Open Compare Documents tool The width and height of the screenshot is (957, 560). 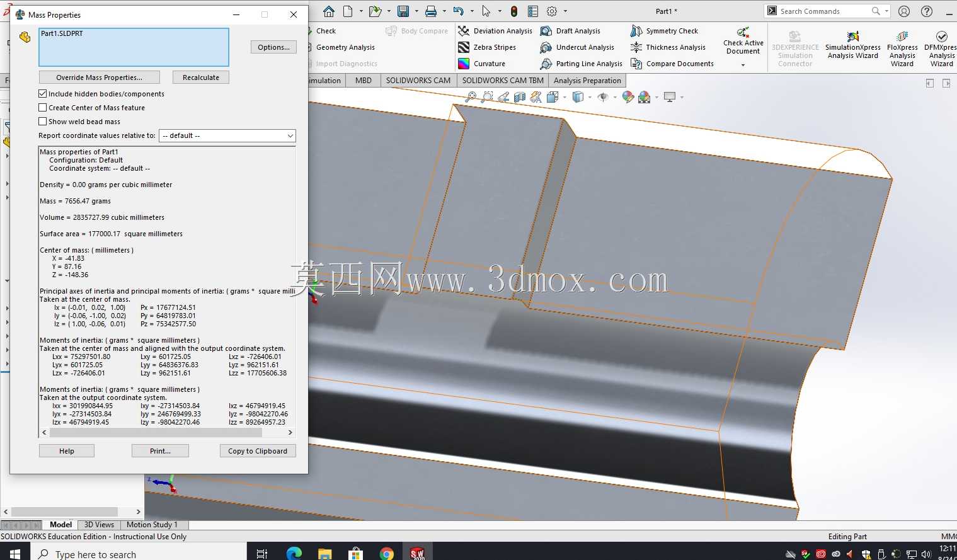(672, 64)
